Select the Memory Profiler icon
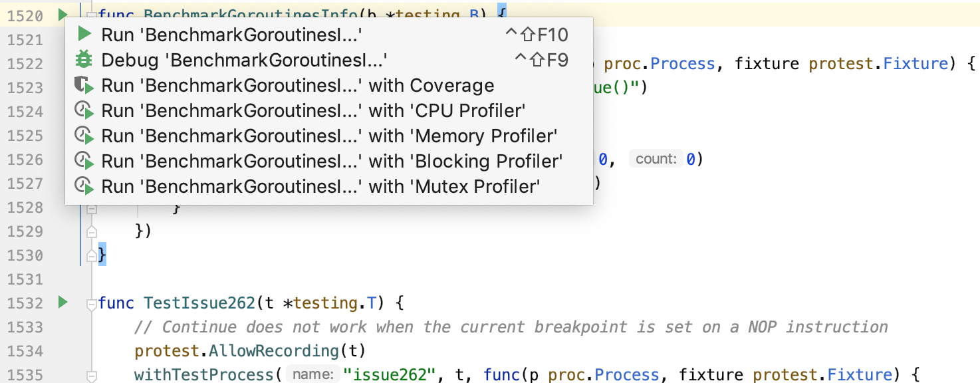The image size is (980, 383). (84, 135)
